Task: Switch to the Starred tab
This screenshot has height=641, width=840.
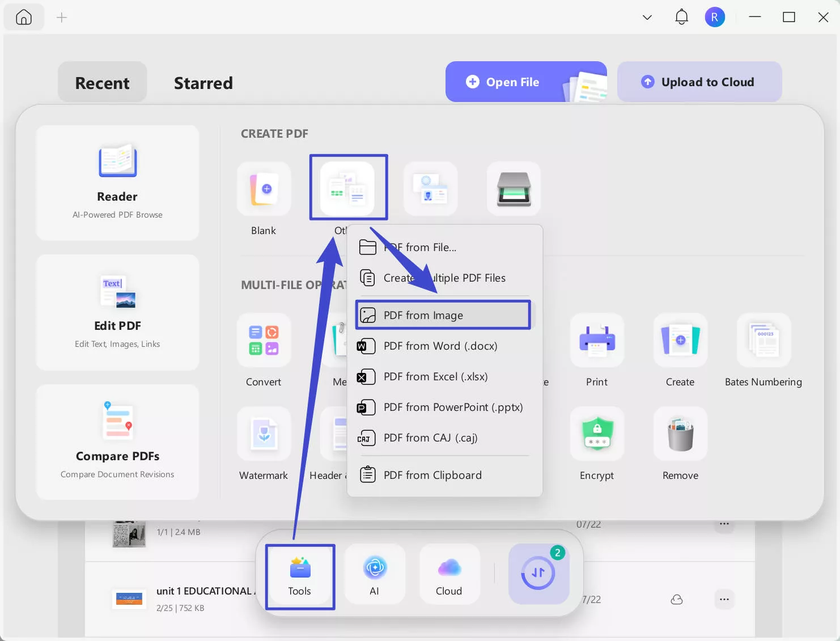Action: tap(203, 83)
